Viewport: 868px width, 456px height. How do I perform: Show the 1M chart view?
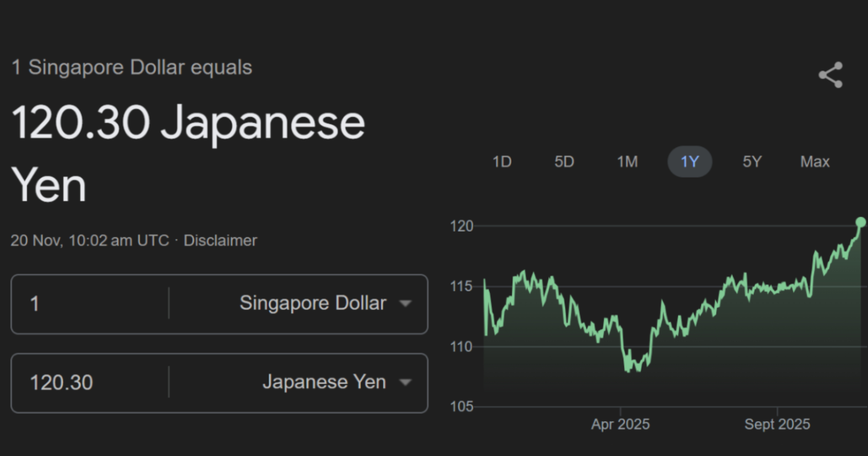click(627, 162)
